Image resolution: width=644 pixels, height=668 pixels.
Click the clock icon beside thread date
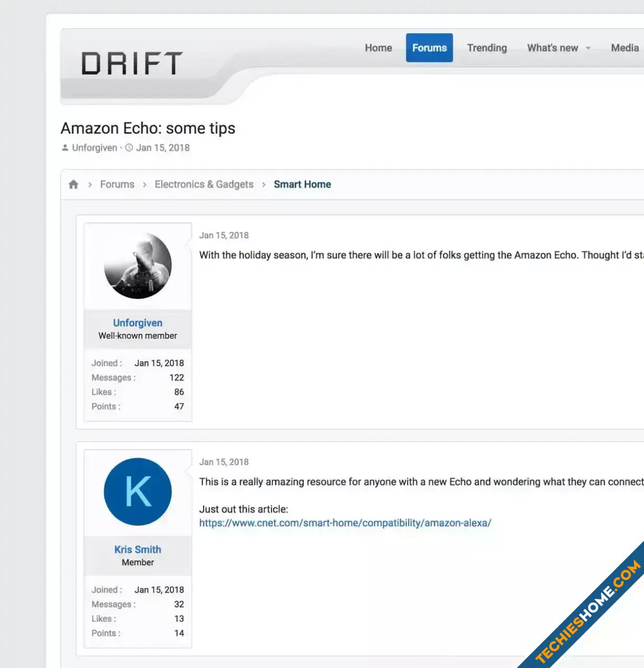129,148
